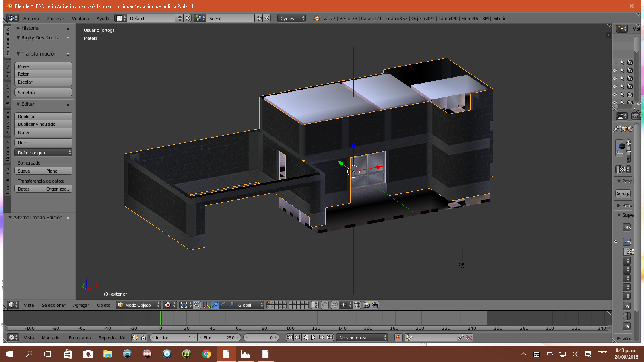Toggle the timeline frame range lock icon
Screen dimensions: 644x362
pyautogui.click(x=143, y=337)
